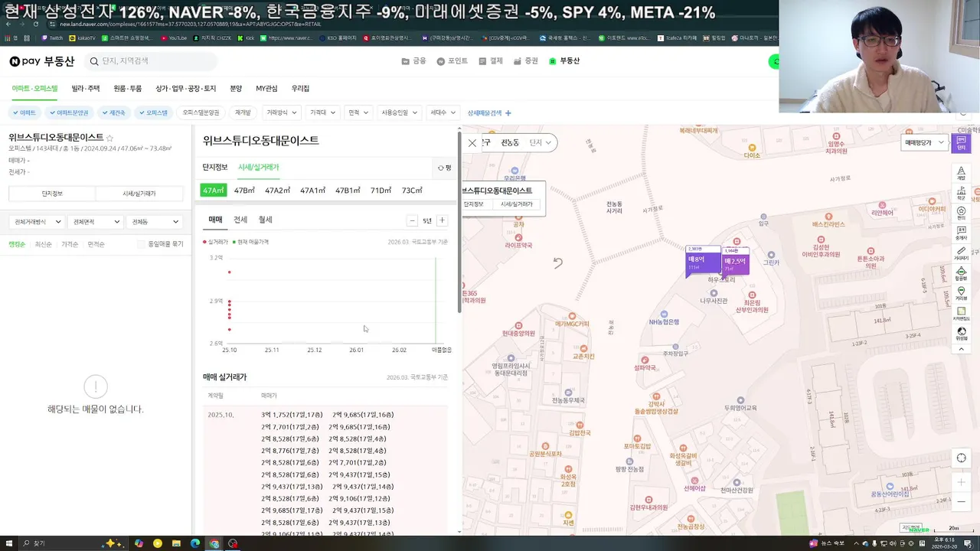
Task: Click the purple 단지 map button
Action: [x=962, y=142]
